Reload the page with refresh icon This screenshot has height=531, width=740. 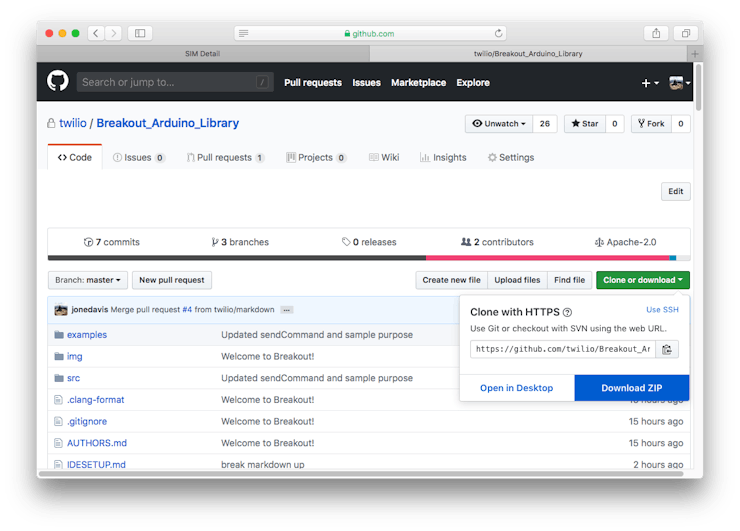[x=498, y=33]
